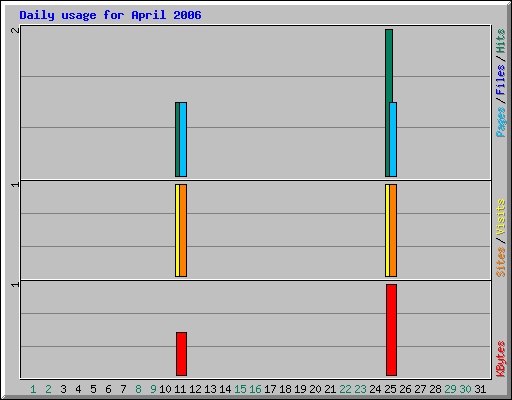Click the yellow Visits bar for day 25
The width and height of the screenshot is (512, 400).
(x=387, y=230)
